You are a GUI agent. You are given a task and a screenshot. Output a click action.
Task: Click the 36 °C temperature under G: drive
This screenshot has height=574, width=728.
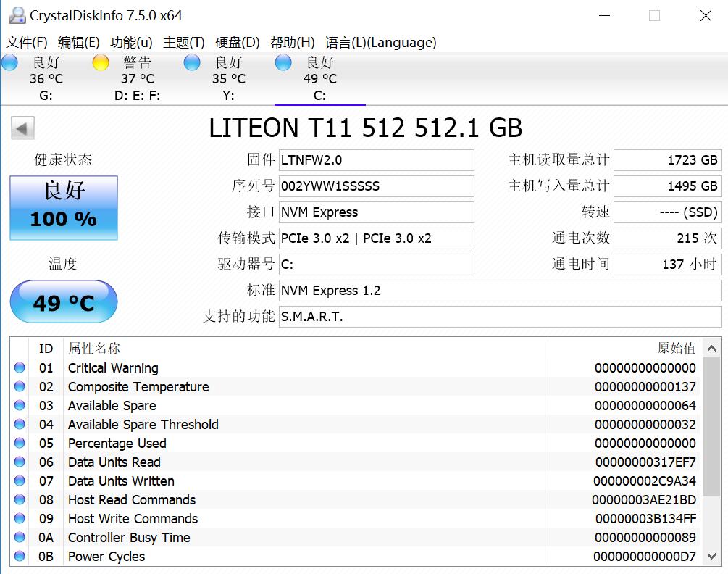coord(46,79)
